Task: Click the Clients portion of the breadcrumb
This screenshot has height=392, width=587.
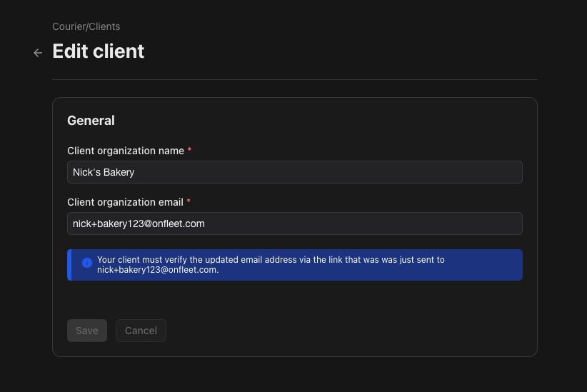Action: 104,26
